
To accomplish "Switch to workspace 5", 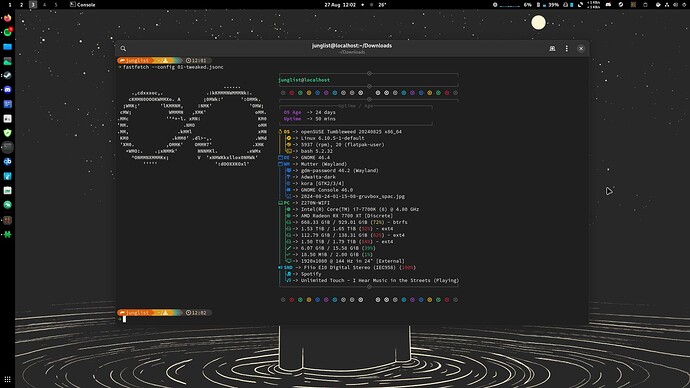I will pos(56,5).
